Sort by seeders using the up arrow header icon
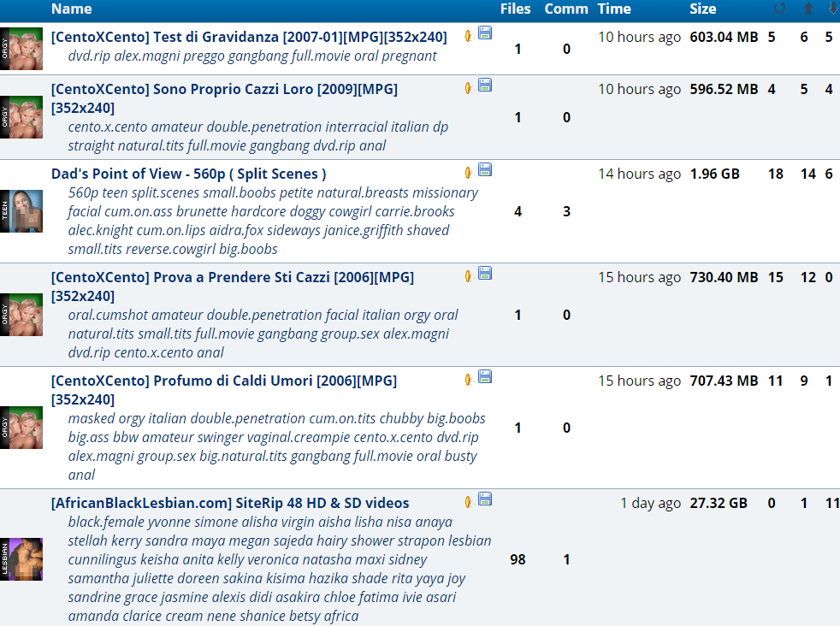 (x=808, y=8)
